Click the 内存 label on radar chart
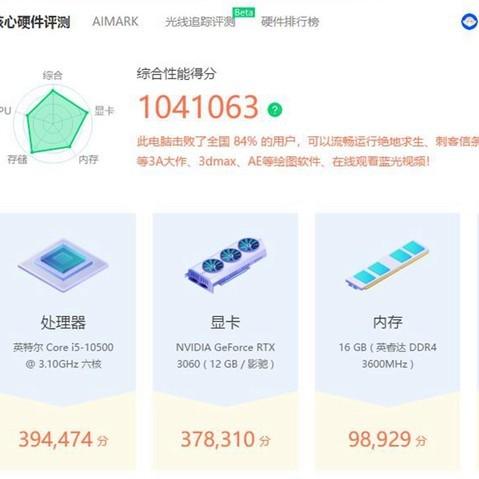 coord(88,159)
